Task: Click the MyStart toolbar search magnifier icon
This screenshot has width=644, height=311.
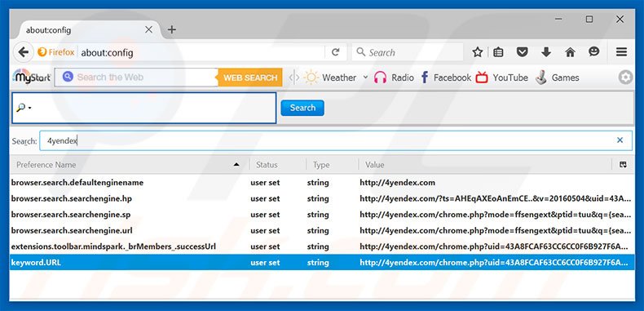Action: pos(68,77)
